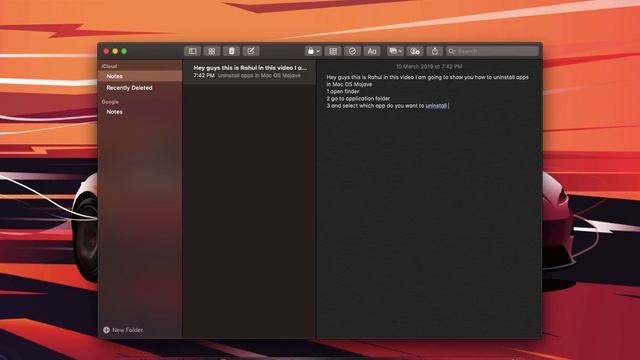Create a new note with compose icon

[251, 51]
